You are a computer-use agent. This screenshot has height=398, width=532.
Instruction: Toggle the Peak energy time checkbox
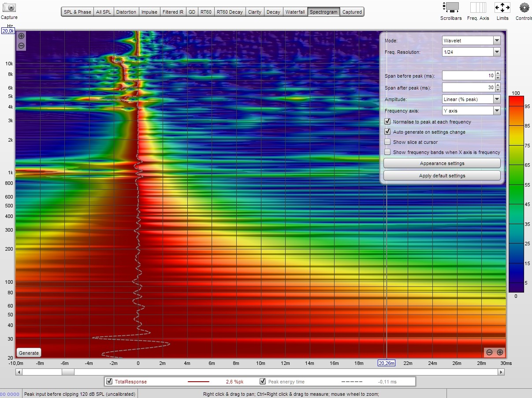click(263, 381)
